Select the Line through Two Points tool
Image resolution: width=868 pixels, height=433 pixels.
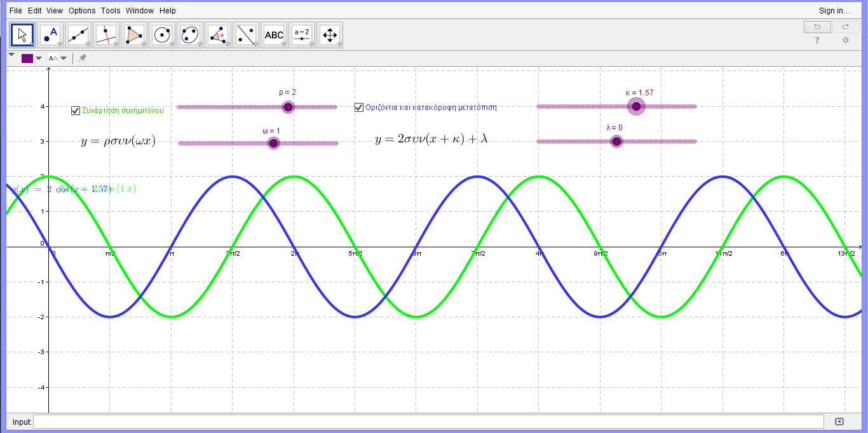[78, 35]
